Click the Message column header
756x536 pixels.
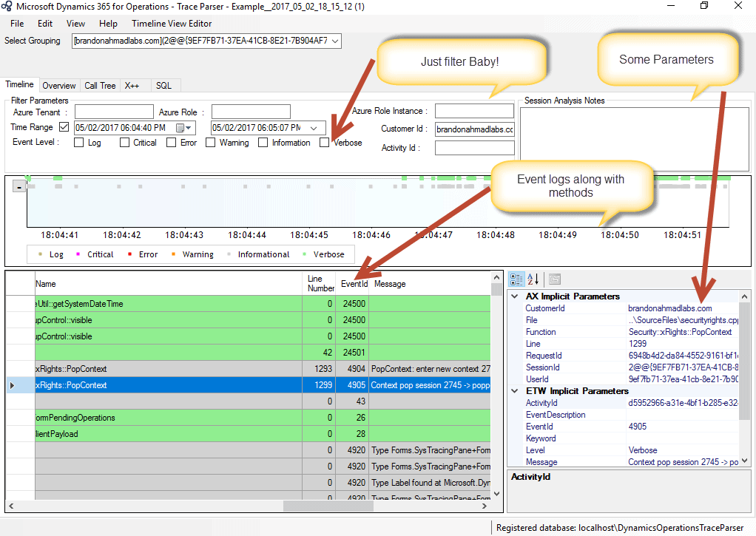point(430,284)
